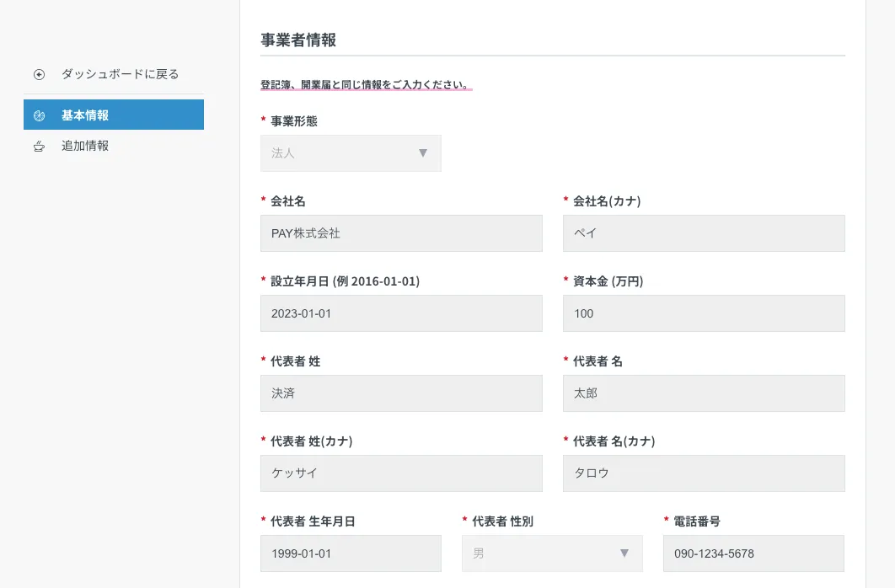Click the 事業者情報 heading

298,40
